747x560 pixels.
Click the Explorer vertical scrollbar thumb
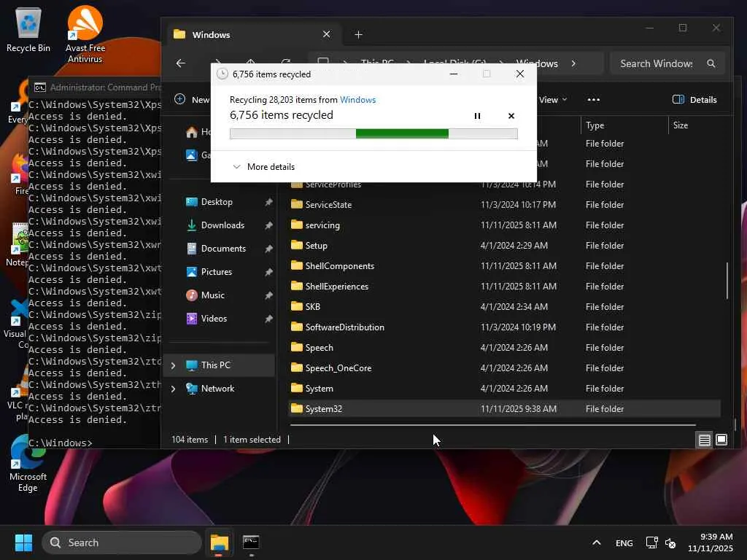727,281
